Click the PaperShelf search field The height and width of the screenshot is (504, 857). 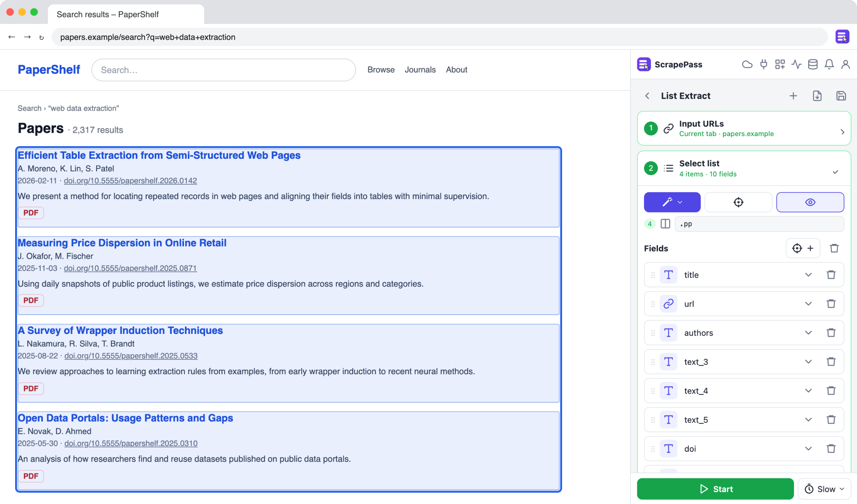coord(223,70)
